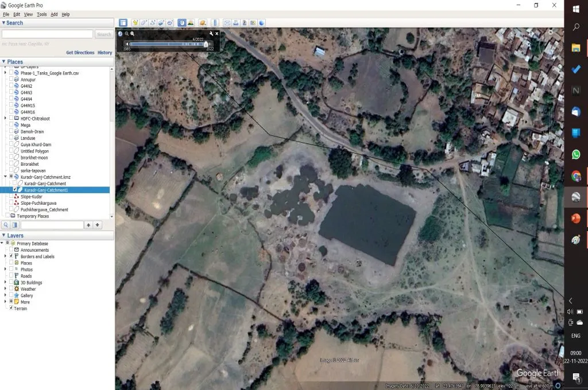Collapse the Kuradr-Ganj-Catchment.kmz entry
The height and width of the screenshot is (390, 588).
(5, 177)
